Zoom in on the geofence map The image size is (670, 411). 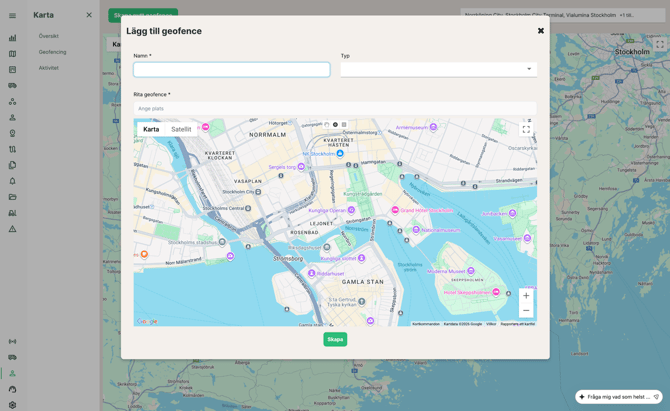click(x=526, y=295)
